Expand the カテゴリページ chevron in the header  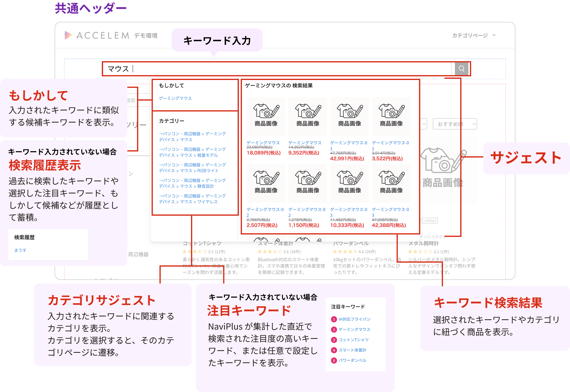(x=494, y=35)
